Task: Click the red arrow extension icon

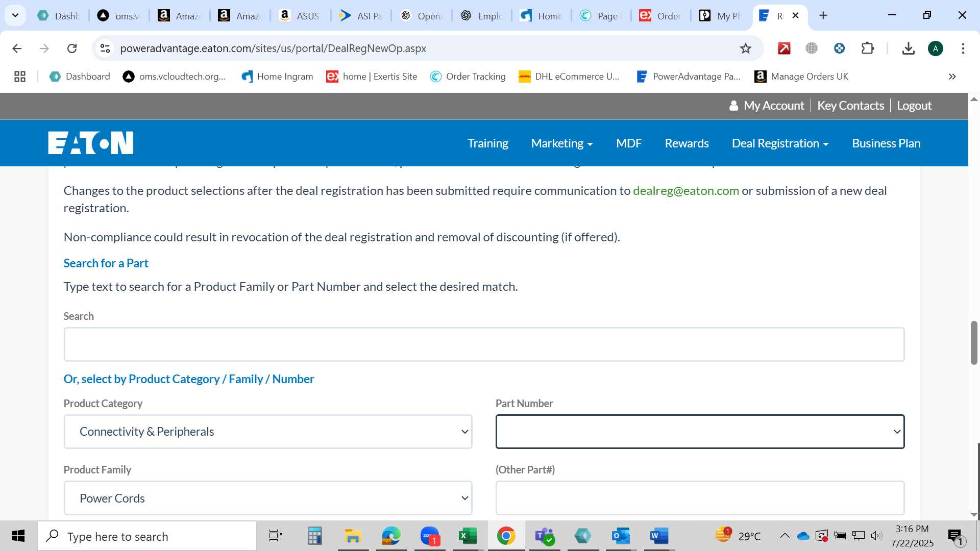Action: (x=784, y=48)
